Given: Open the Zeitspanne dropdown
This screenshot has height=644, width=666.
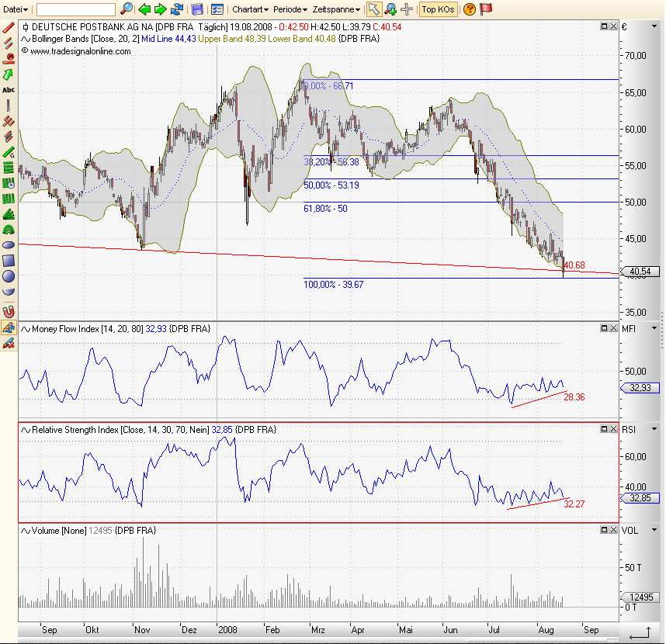Looking at the screenshot, I should tap(336, 9).
